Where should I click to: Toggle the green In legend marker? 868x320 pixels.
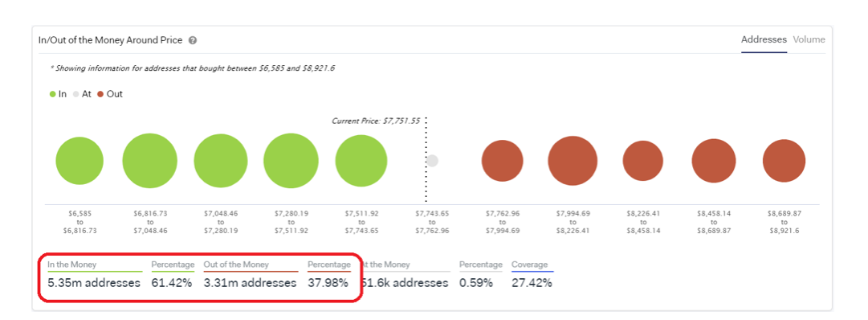52,94
